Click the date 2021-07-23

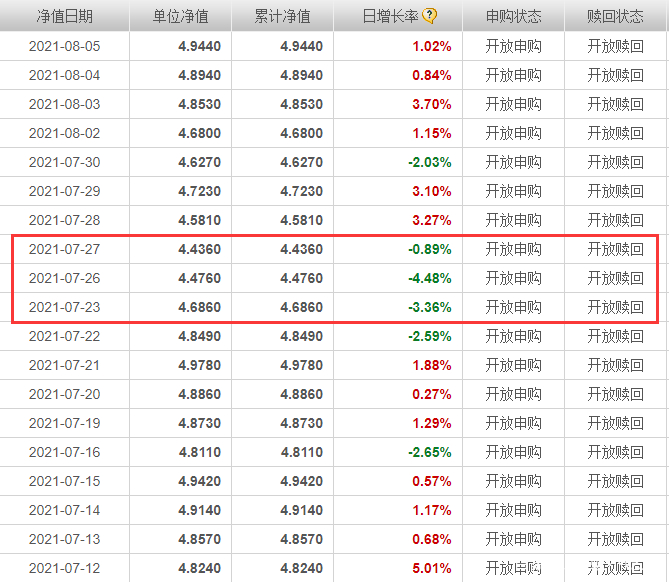pos(64,307)
